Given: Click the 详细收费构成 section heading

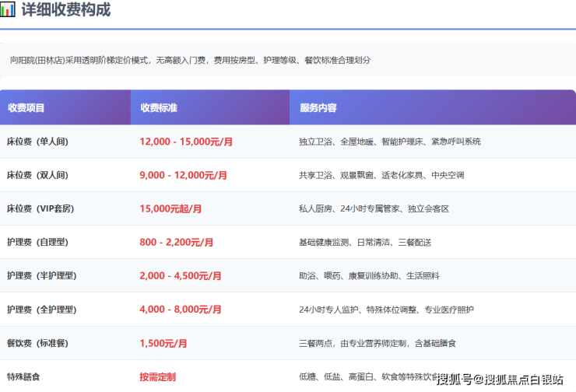Looking at the screenshot, I should point(65,10).
